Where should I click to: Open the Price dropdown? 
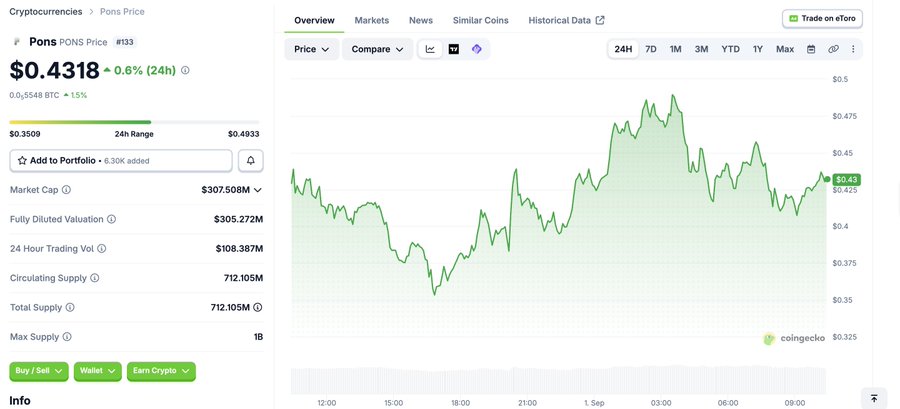click(312, 49)
